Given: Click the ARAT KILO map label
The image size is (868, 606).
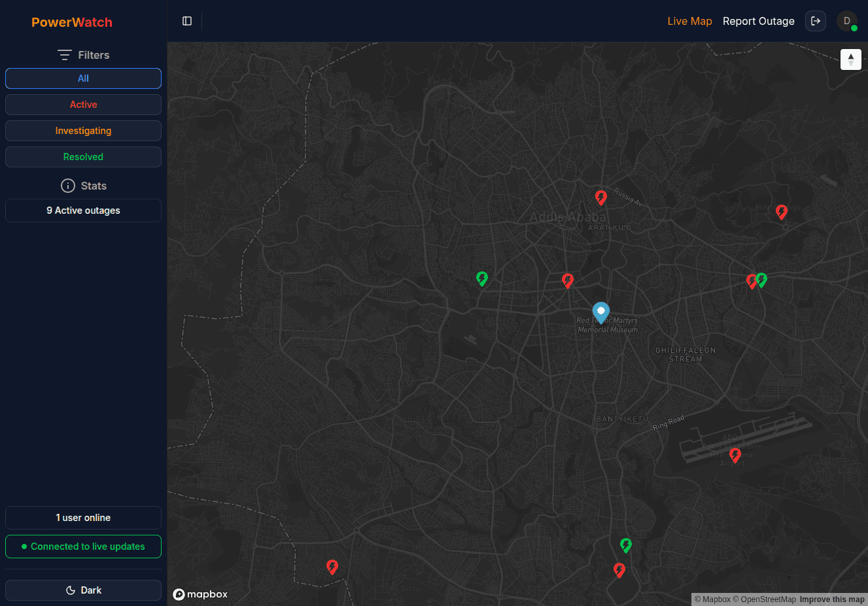Looking at the screenshot, I should tap(610, 227).
